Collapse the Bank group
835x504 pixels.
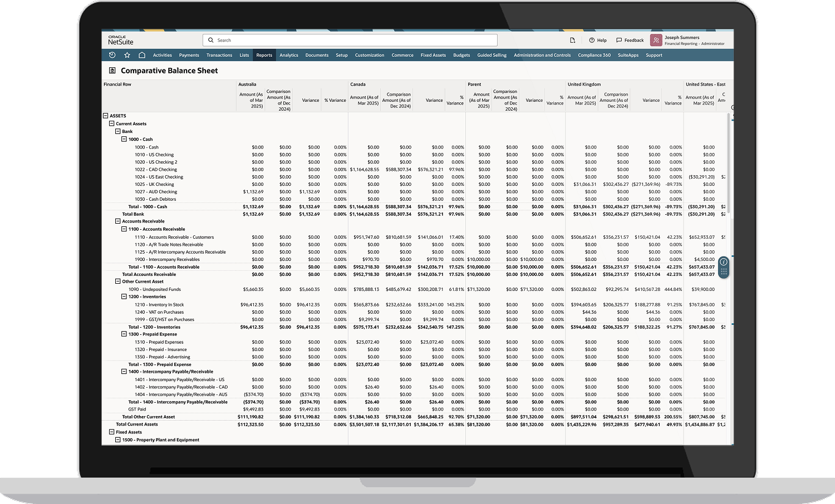coord(117,131)
